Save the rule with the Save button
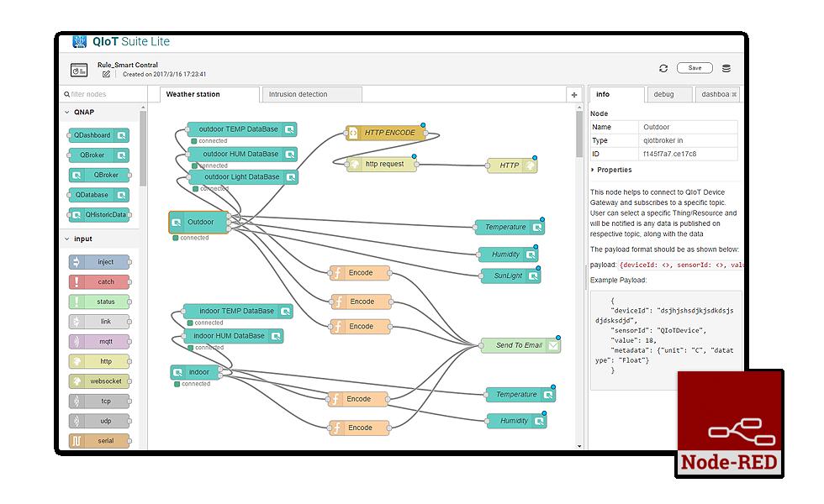This screenshot has height=504, width=824. click(x=695, y=68)
